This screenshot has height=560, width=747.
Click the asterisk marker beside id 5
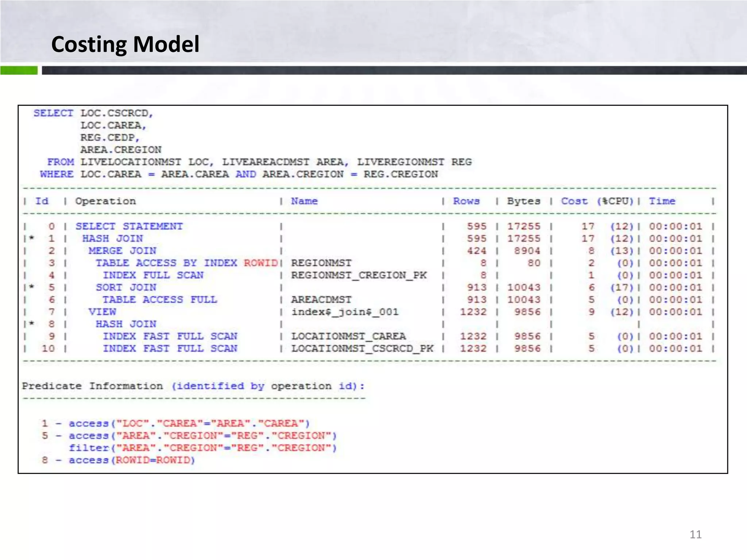[x=32, y=287]
